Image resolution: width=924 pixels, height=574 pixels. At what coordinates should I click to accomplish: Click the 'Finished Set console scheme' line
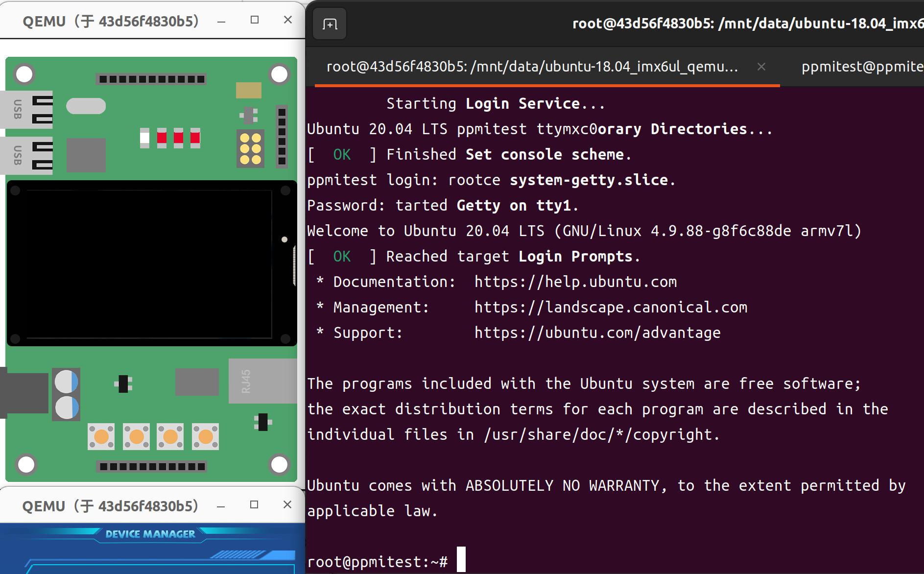509,154
